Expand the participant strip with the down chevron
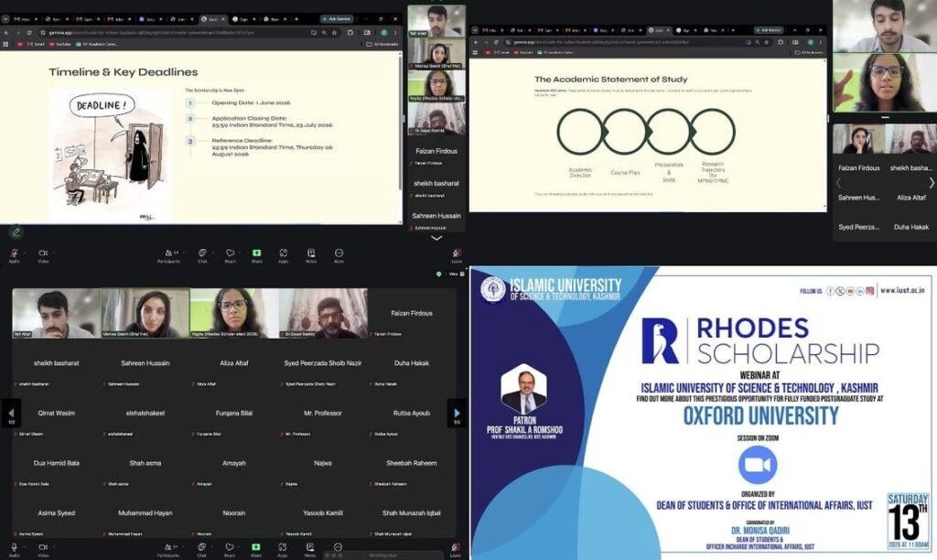Image resolution: width=937 pixels, height=560 pixels. [x=436, y=238]
